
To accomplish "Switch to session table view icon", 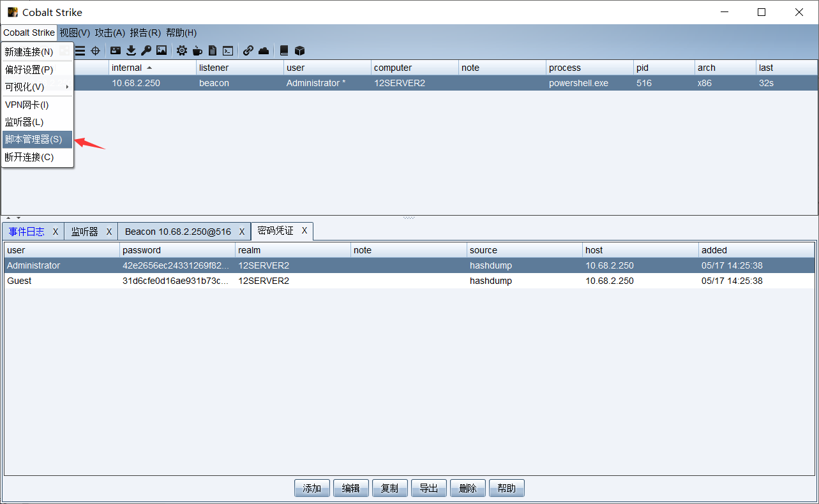I will [x=80, y=50].
